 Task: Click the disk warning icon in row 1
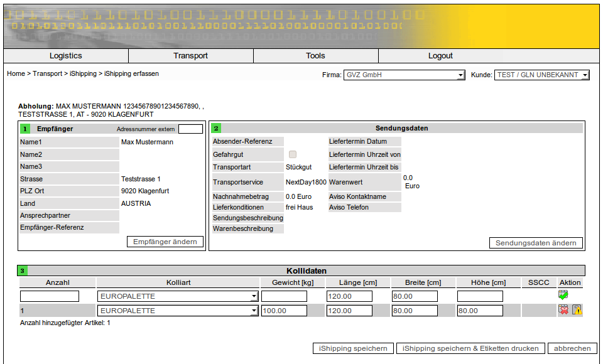click(577, 310)
